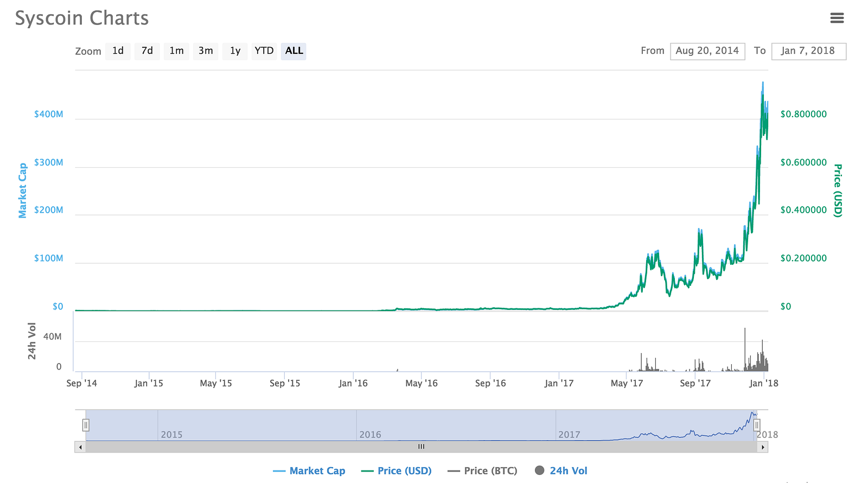
Task: Click the Market Cap axis title
Action: (x=22, y=190)
